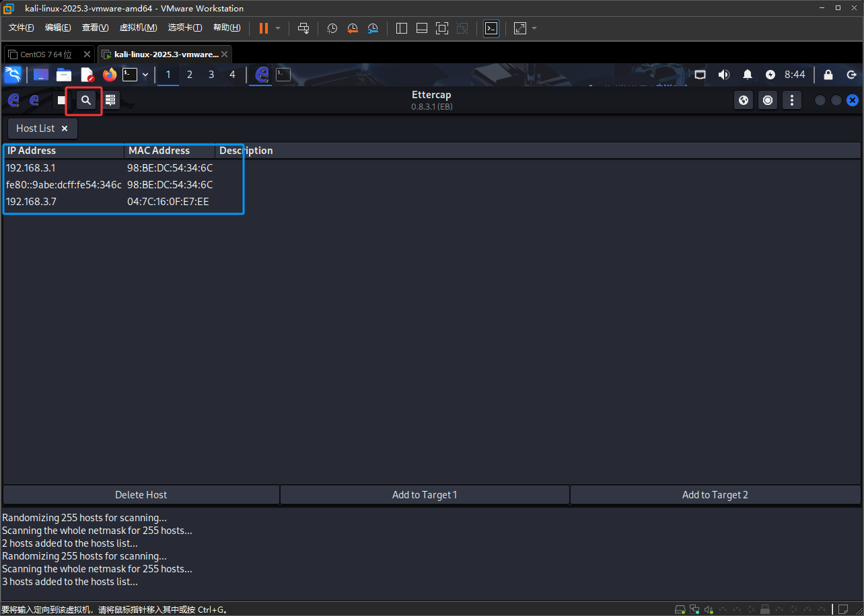Click logout icon in Kali panel

click(852, 75)
